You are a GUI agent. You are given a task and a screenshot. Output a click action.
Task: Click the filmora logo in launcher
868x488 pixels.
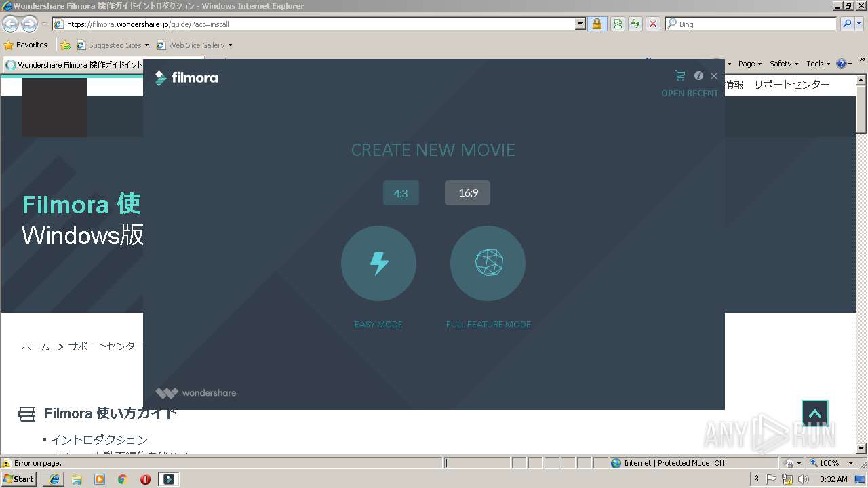[x=186, y=78]
